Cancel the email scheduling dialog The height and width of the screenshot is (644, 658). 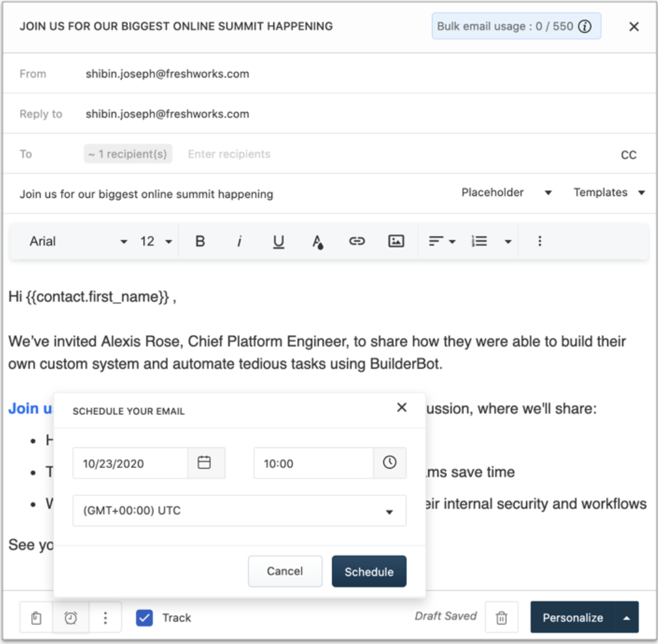[285, 572]
